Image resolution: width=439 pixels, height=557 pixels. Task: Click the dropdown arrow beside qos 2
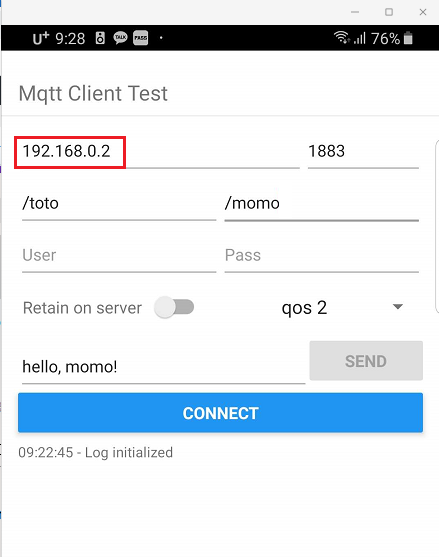click(x=398, y=307)
